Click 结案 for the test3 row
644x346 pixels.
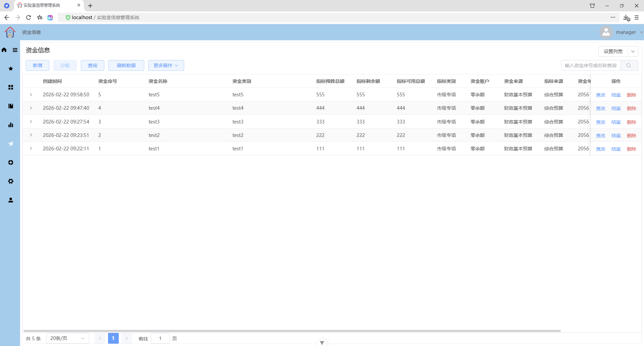[x=616, y=122]
